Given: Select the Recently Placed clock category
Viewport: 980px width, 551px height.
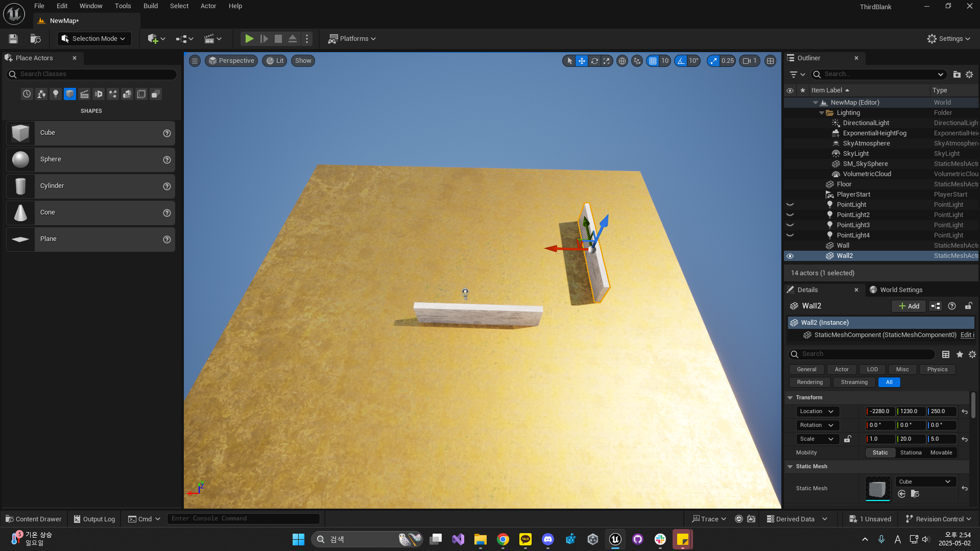Looking at the screenshot, I should (x=27, y=94).
